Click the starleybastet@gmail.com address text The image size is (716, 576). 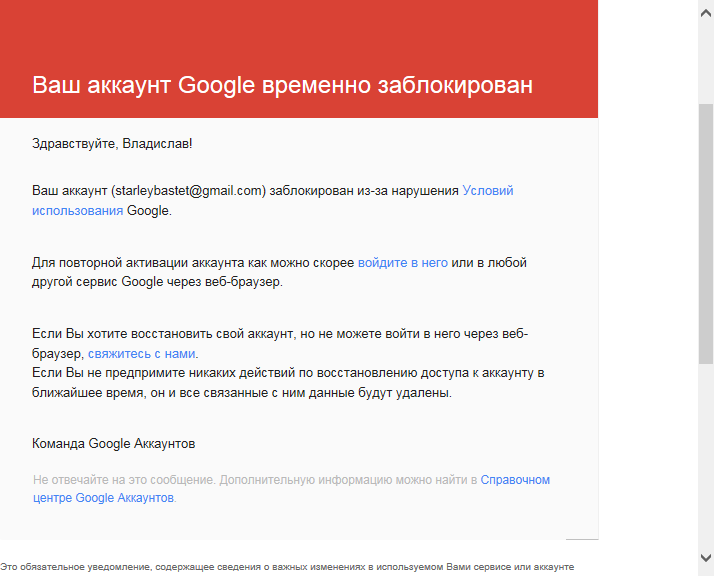coord(188,190)
